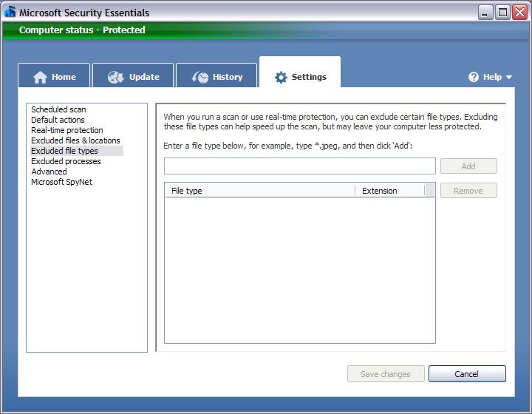This screenshot has width=532, height=414.
Task: Click the Add button
Action: point(468,166)
